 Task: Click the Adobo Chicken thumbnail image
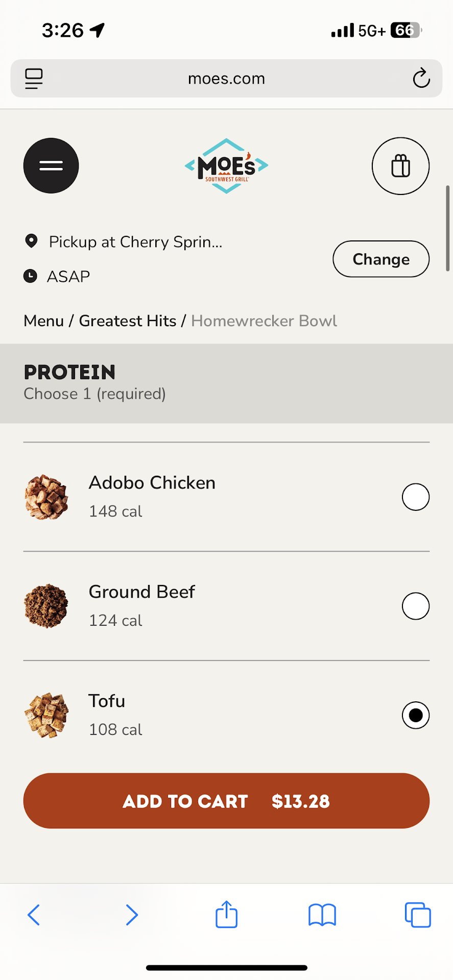[46, 497]
